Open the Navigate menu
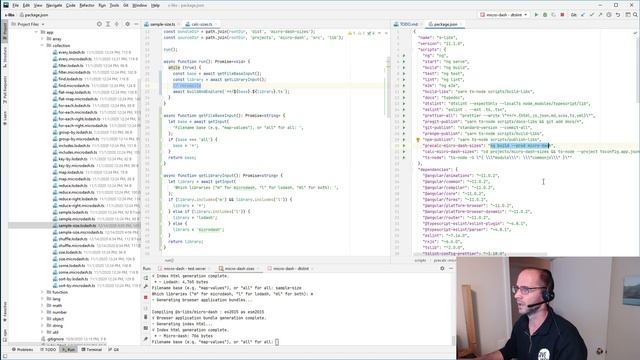The height and width of the screenshot is (360, 640). [x=53, y=5]
